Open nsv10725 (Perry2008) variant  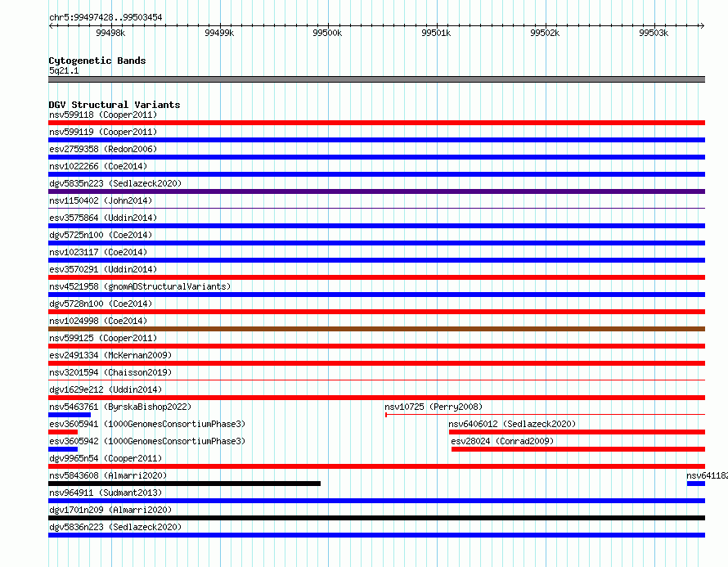(x=434, y=407)
